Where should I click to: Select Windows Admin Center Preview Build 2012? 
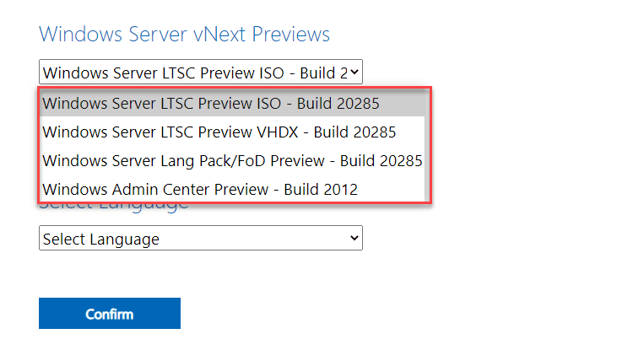(200, 189)
